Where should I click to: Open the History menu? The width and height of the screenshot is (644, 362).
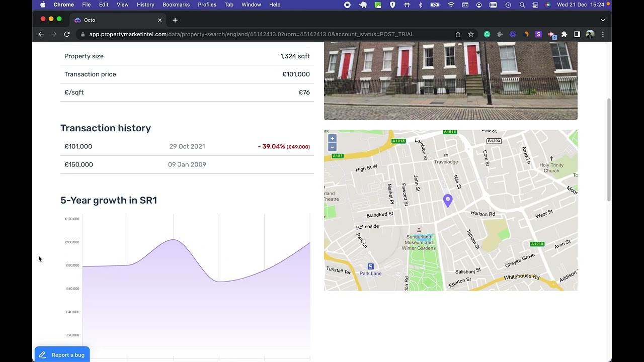pyautogui.click(x=145, y=5)
